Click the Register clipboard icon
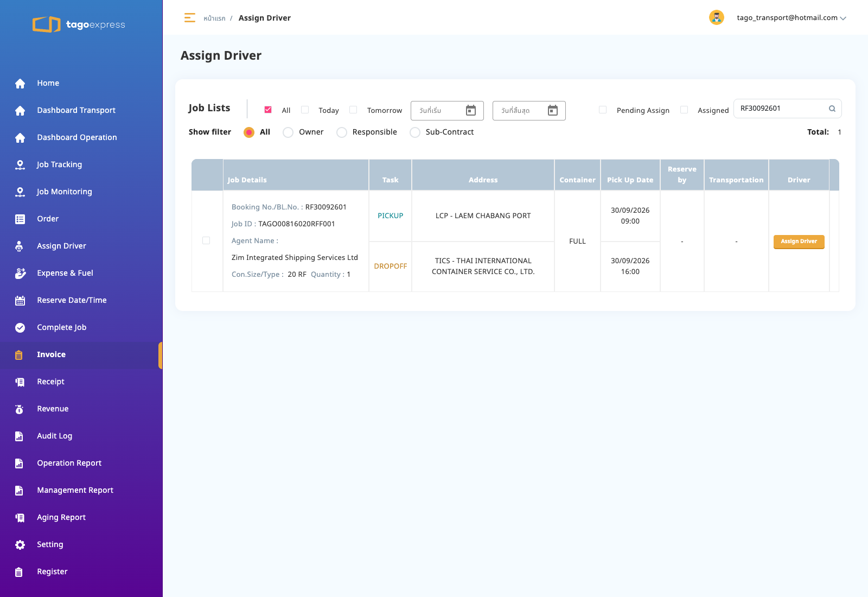868x597 pixels. pos(19,571)
